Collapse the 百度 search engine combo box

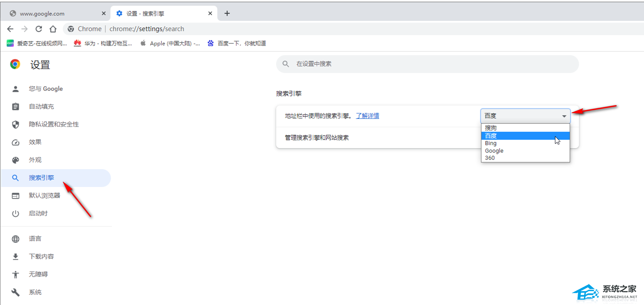[526, 116]
